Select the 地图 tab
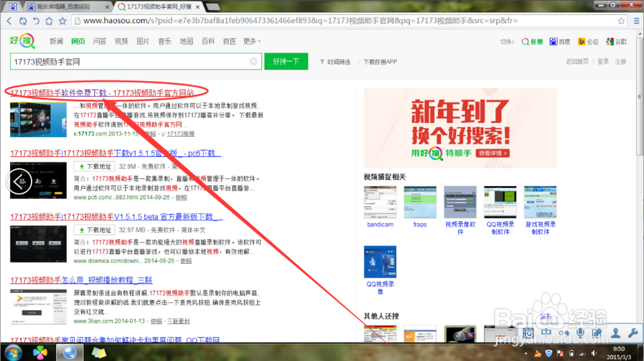Image resolution: width=644 pixels, height=361 pixels. 187,41
